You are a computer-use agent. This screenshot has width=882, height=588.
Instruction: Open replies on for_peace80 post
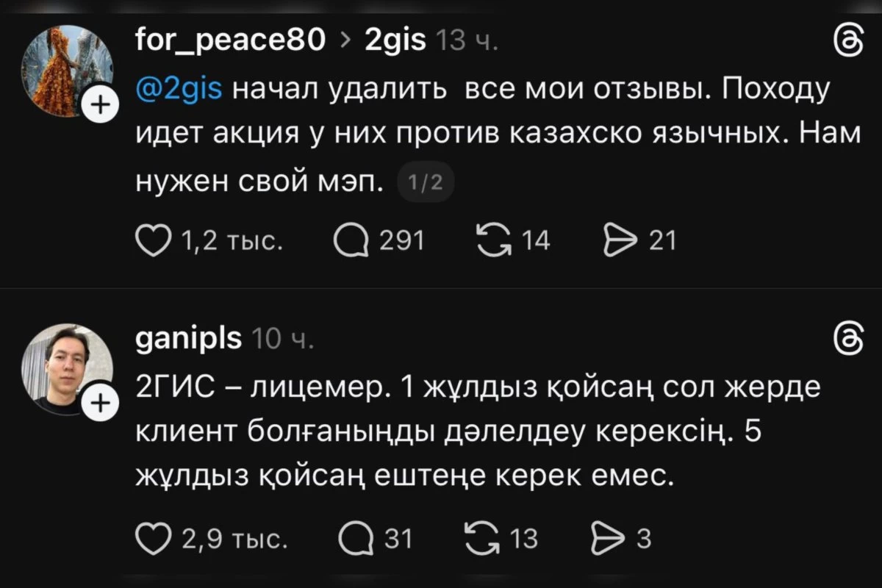(x=350, y=240)
